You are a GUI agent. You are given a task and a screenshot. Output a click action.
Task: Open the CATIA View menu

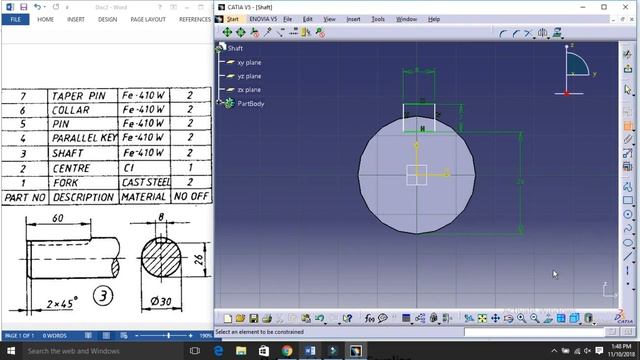click(329, 19)
